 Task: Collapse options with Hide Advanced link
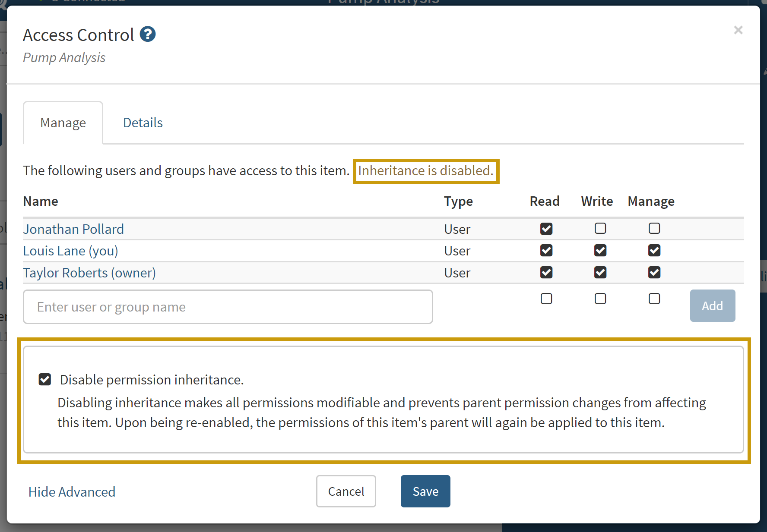click(x=72, y=492)
